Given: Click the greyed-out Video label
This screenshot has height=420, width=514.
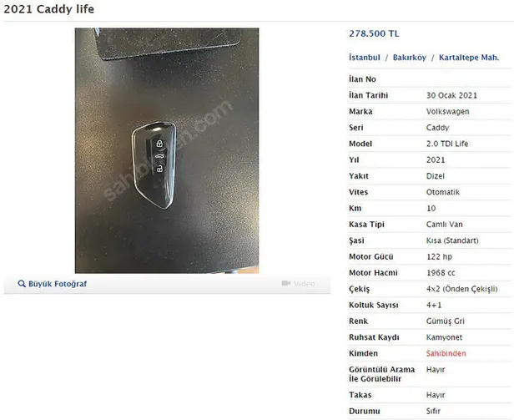Looking at the screenshot, I should 305,284.
